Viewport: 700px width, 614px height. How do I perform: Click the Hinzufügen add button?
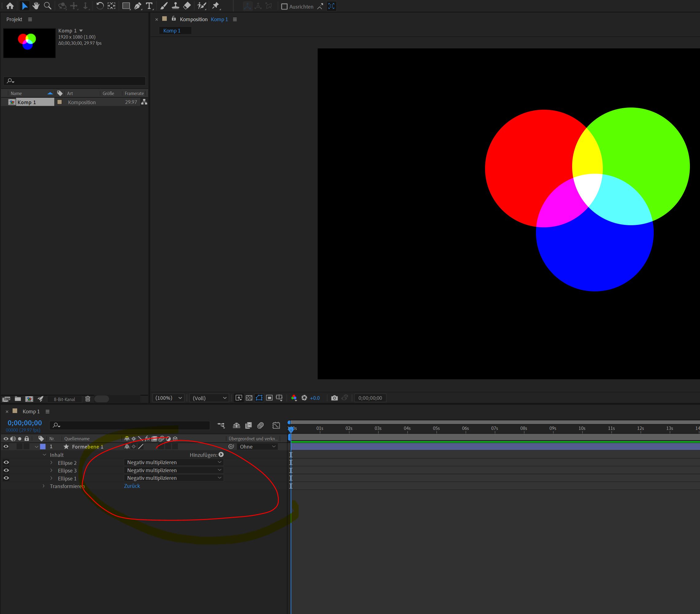click(221, 454)
